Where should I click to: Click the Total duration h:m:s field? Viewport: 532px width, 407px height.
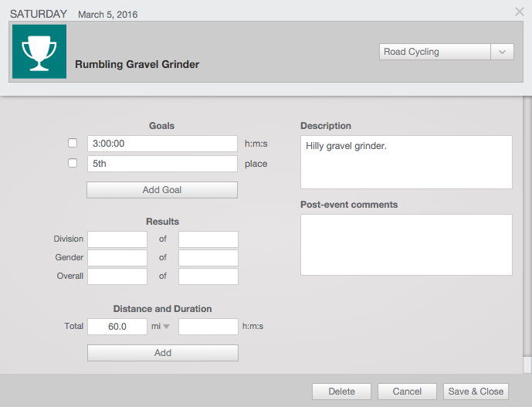[x=208, y=327]
